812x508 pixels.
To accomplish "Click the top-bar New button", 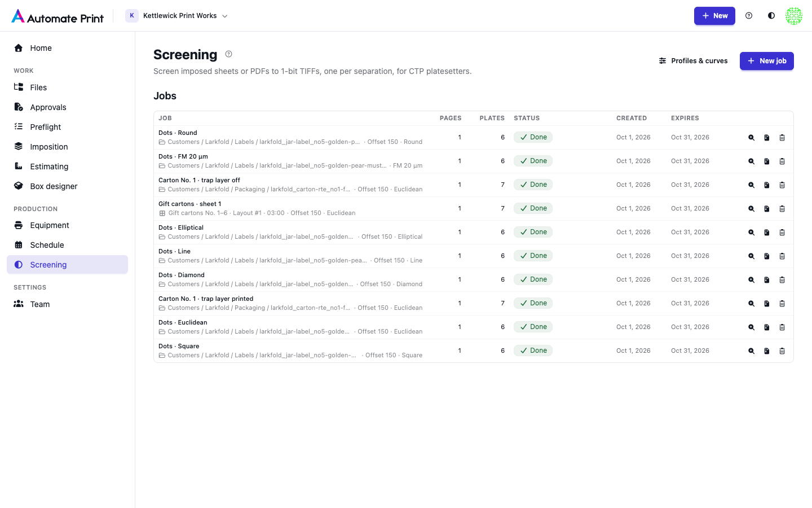I will 714,16.
